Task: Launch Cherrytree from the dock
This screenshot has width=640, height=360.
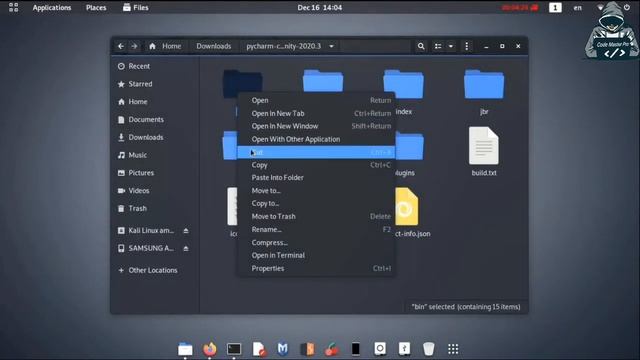Action: pyautogui.click(x=332, y=349)
